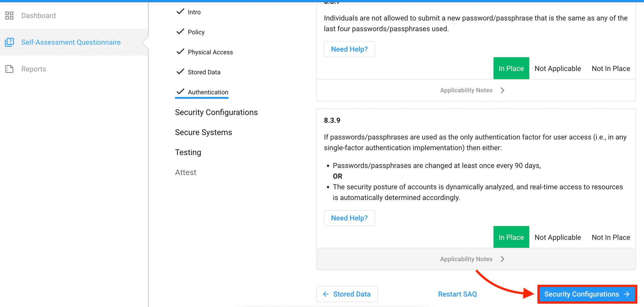Viewport: 644px width, 307px height.
Task: Click the Restart SAQ link
Action: (x=457, y=294)
